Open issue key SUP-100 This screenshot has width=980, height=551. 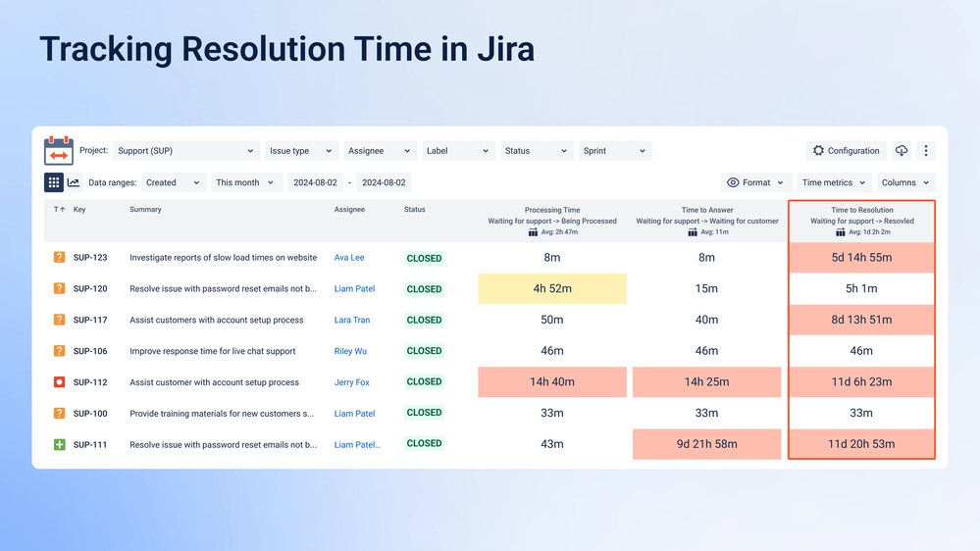pos(90,414)
